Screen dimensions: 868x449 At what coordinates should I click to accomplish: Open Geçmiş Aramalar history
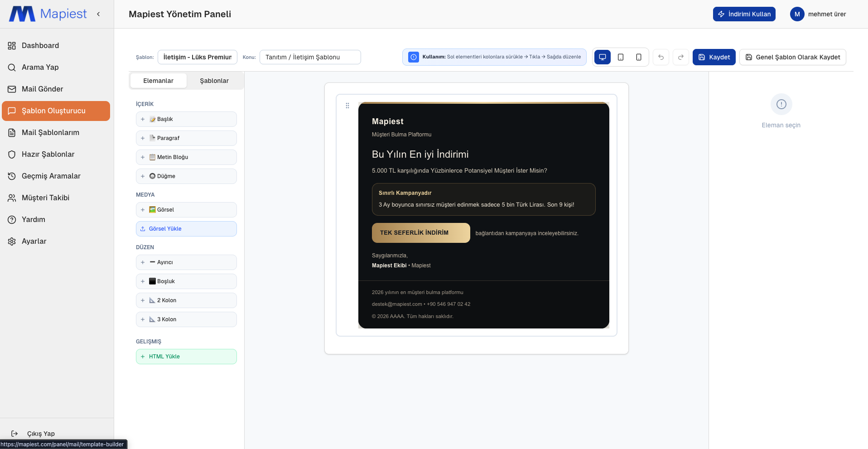point(56,176)
